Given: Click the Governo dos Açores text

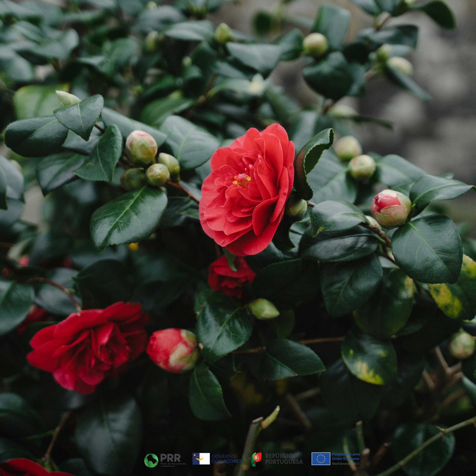Looking at the screenshot, I should (226, 459).
